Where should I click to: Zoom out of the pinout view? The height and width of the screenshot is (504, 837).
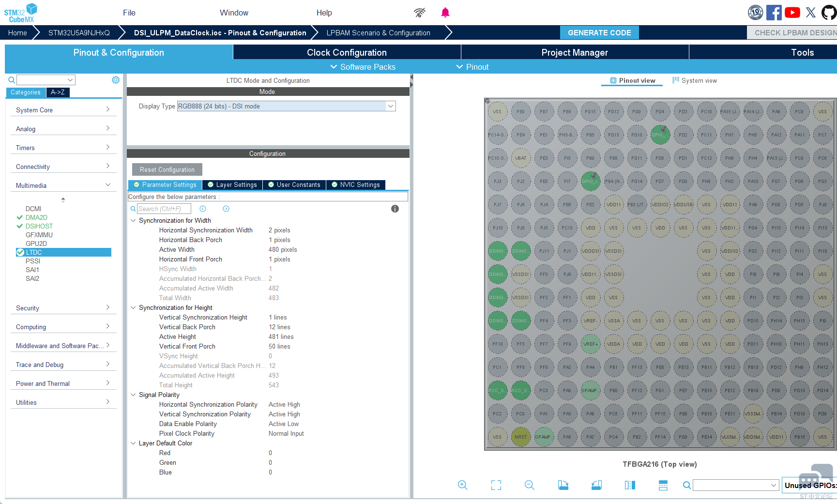click(530, 485)
